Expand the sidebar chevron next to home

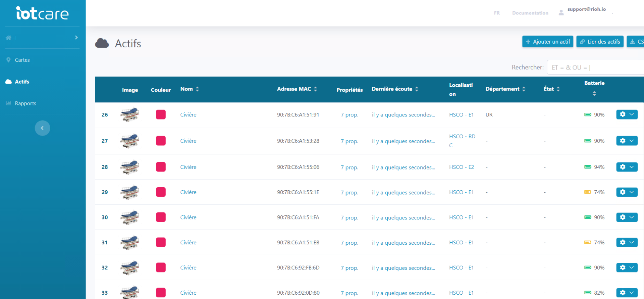click(76, 38)
